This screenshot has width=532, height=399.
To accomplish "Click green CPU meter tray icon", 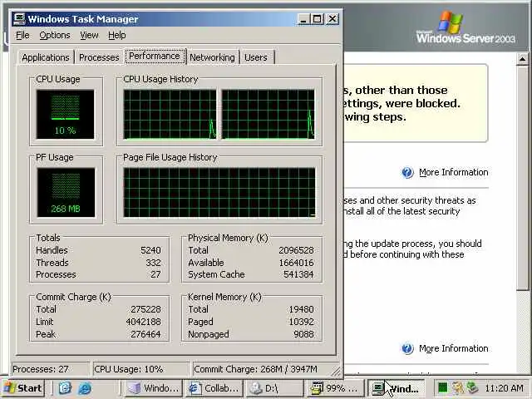I will [442, 387].
